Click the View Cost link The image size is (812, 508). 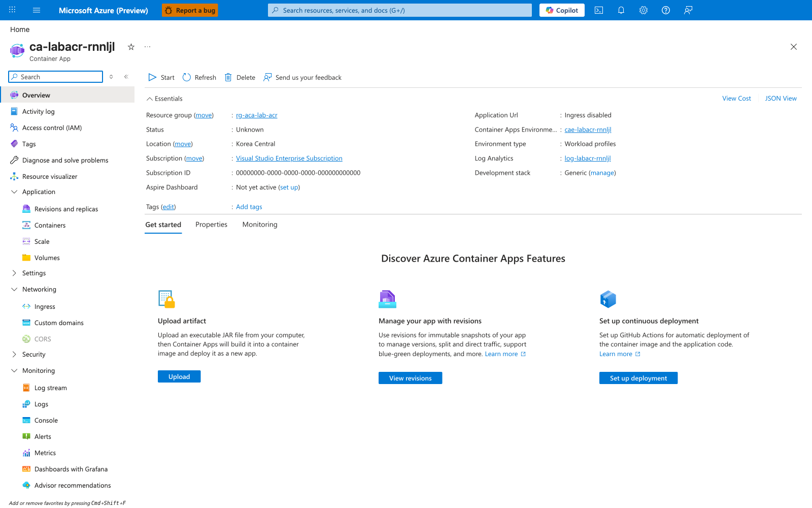coord(736,99)
